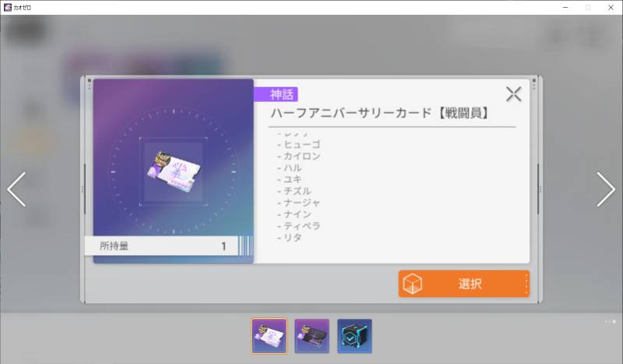The height and width of the screenshot is (364, 623).
Task: Go to the previous item with the left arrow
Action: pyautogui.click(x=16, y=189)
